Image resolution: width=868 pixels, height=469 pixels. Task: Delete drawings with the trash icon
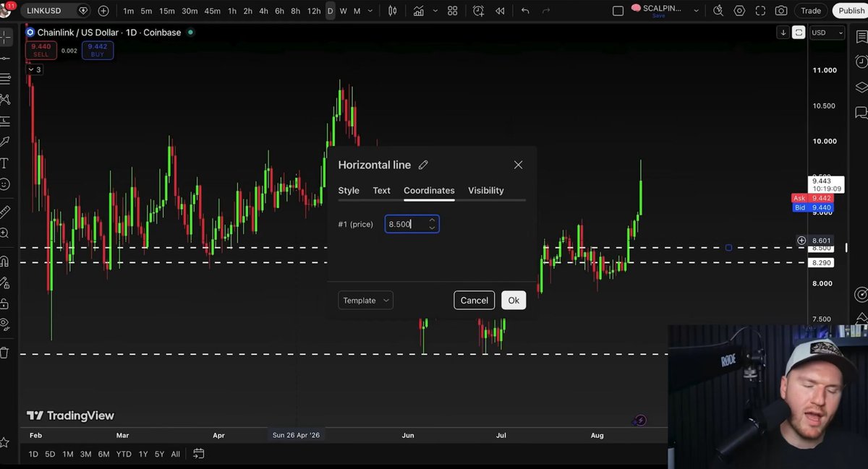point(4,353)
